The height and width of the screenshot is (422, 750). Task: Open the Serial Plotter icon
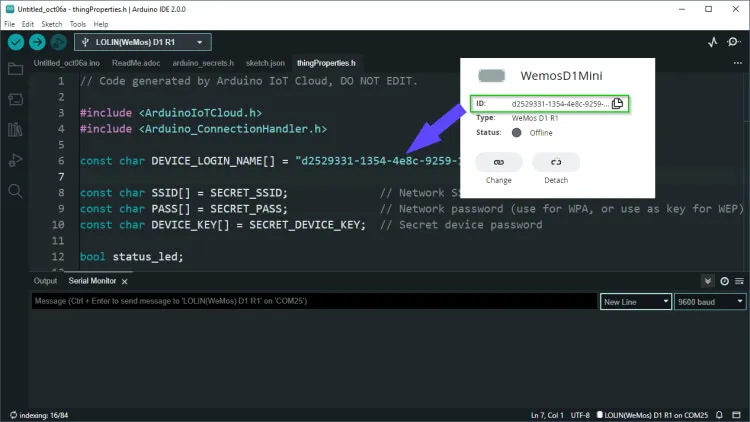[714, 42]
